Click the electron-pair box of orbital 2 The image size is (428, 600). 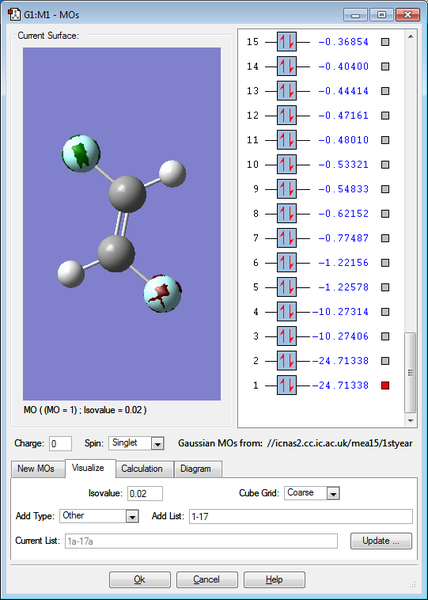tap(286, 360)
